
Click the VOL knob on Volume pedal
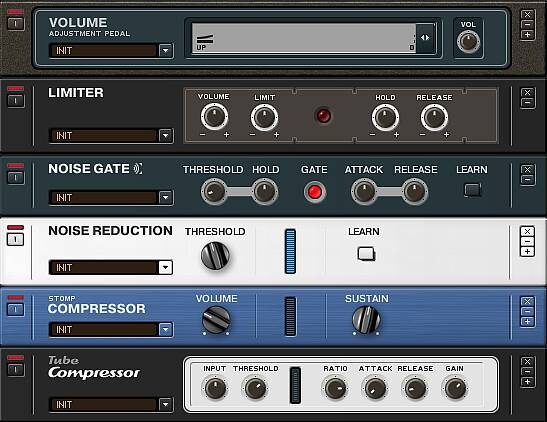point(468,42)
